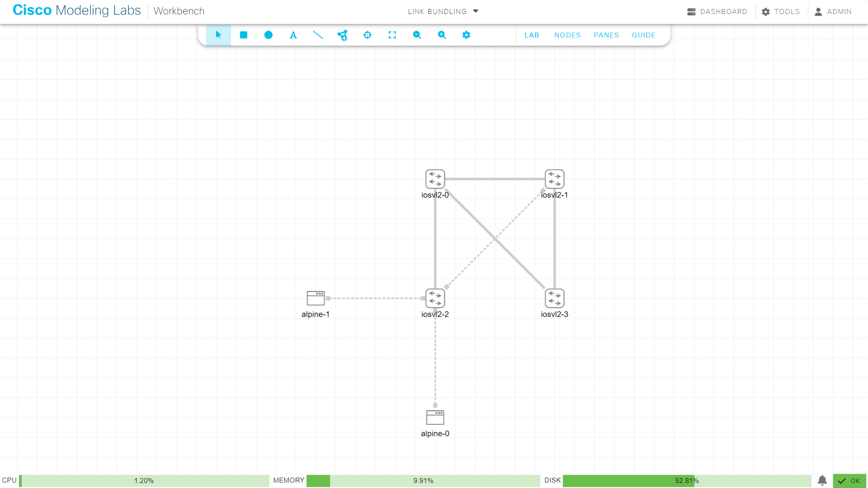868x488 pixels.
Task: Click the OK status button
Action: coord(849,481)
